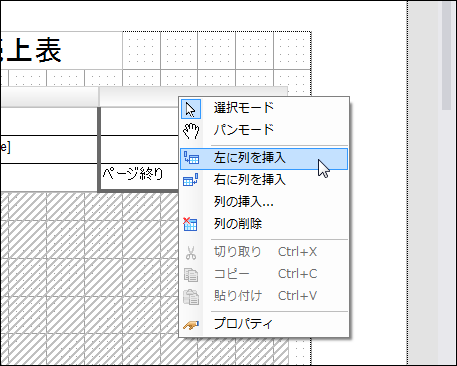Viewport: 457px width, 366px height.
Task: Click the delete column table icon
Action: [x=190, y=224]
